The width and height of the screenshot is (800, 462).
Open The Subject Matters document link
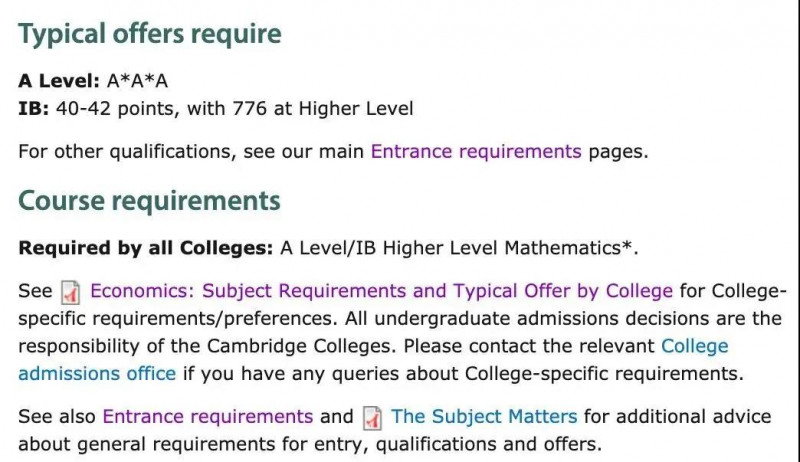(x=484, y=416)
